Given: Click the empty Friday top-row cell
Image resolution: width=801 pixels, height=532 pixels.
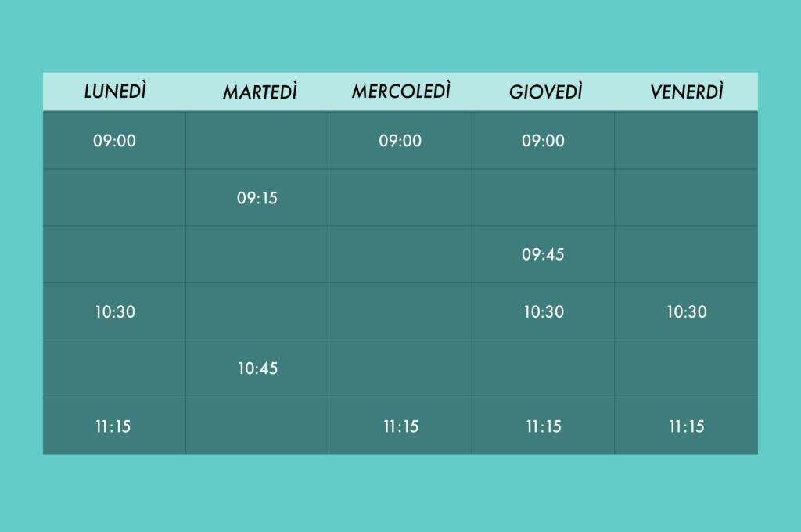Looking at the screenshot, I should [x=686, y=141].
